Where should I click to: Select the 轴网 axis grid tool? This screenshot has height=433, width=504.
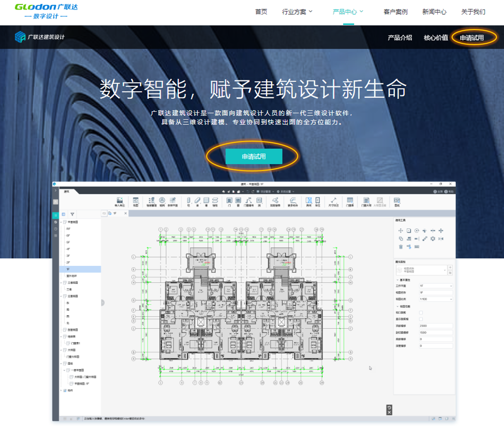(162, 202)
